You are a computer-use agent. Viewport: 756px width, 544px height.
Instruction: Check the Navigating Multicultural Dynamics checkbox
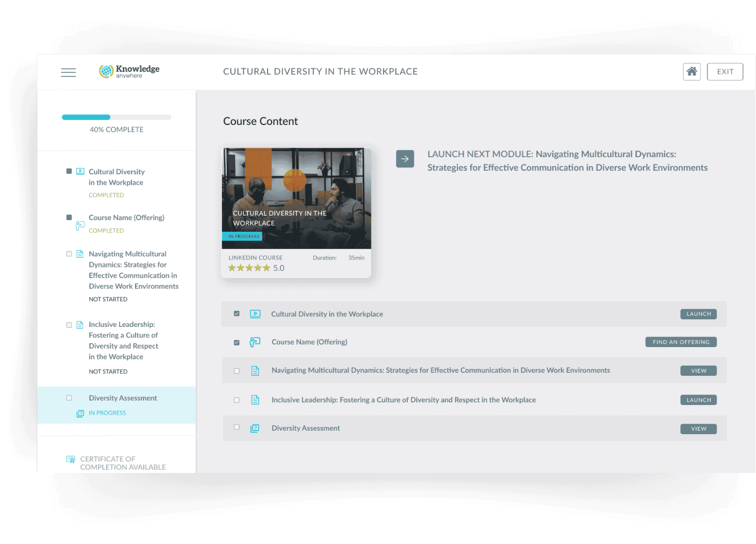[x=236, y=370]
